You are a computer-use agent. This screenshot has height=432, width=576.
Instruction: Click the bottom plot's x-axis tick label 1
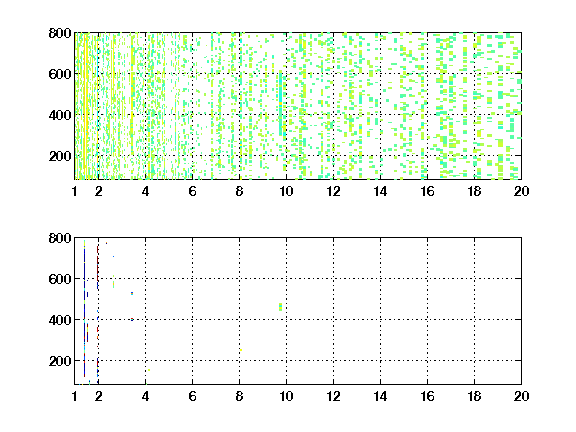pos(75,396)
